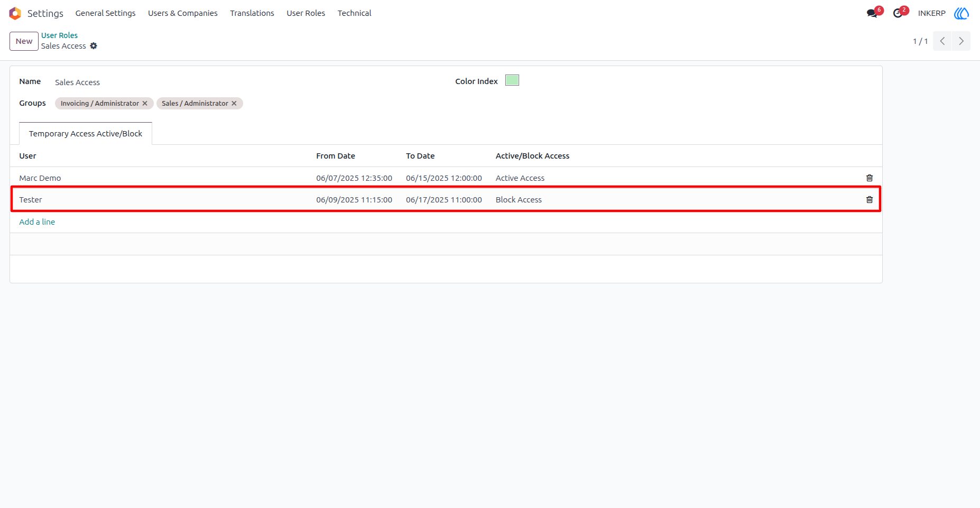The width and height of the screenshot is (980, 508).
Task: Click From Date 06/07/2025 12:35:00
Action: [x=354, y=178]
